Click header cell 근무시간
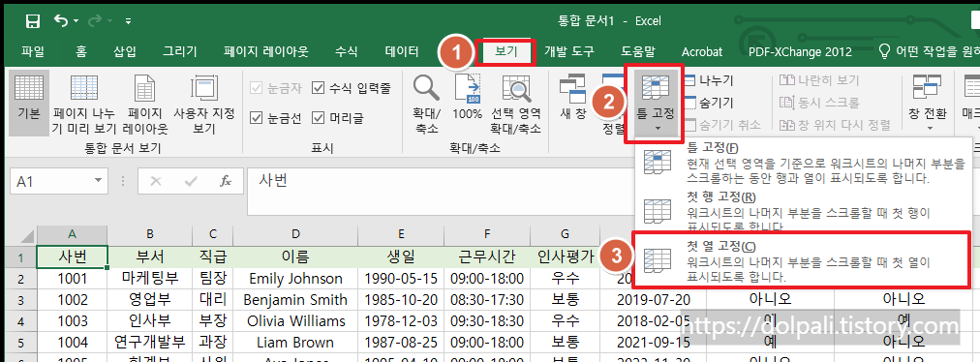The width and height of the screenshot is (980, 362). click(487, 256)
